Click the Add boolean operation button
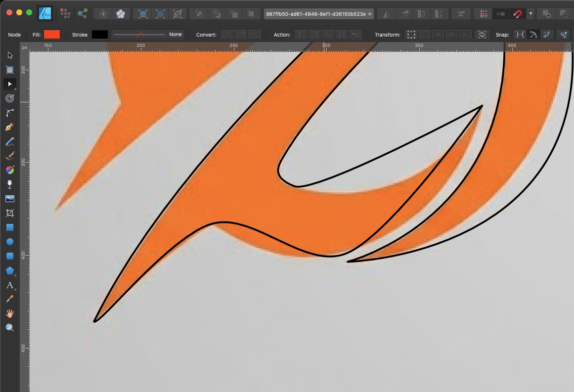The image size is (574, 392). [546, 14]
